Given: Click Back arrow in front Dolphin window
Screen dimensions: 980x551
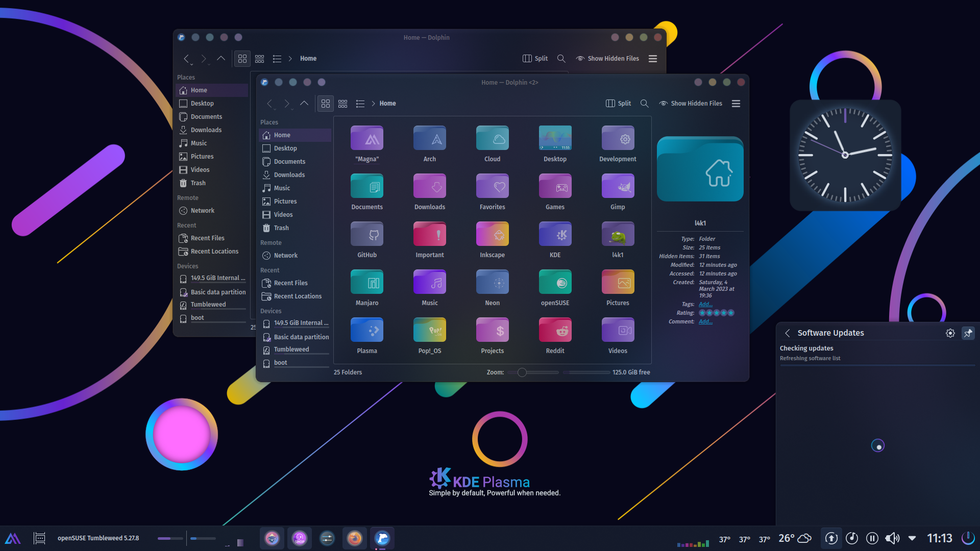Looking at the screenshot, I should click(x=270, y=104).
